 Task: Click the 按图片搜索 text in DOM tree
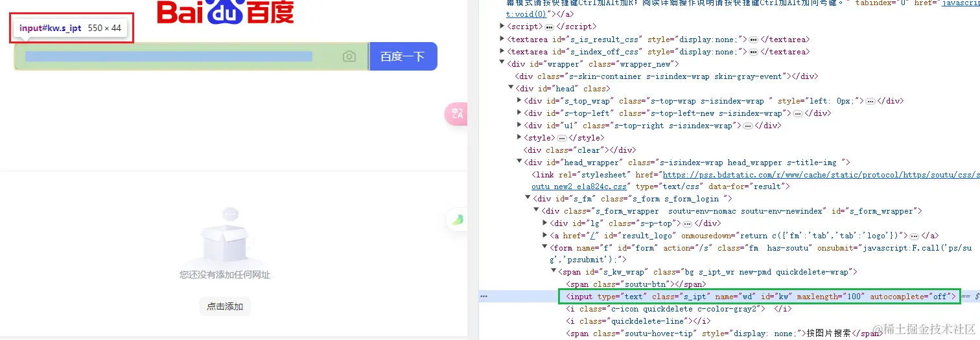(828, 334)
